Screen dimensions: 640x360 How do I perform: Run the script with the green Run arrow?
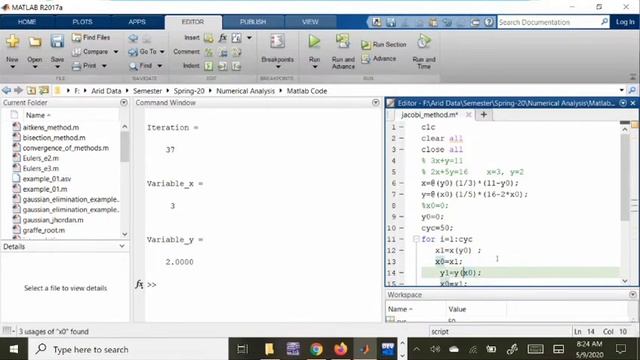[314, 41]
